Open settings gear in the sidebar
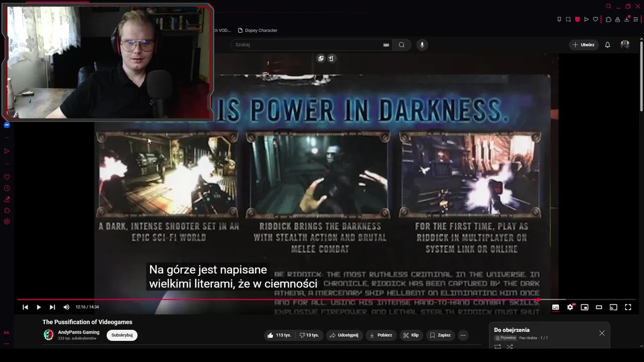 coord(7,221)
